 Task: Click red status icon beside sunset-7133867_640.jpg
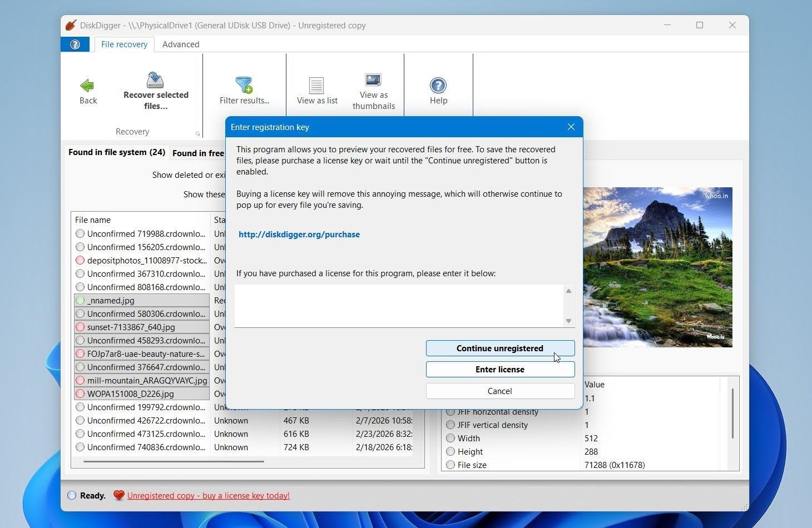click(x=80, y=327)
